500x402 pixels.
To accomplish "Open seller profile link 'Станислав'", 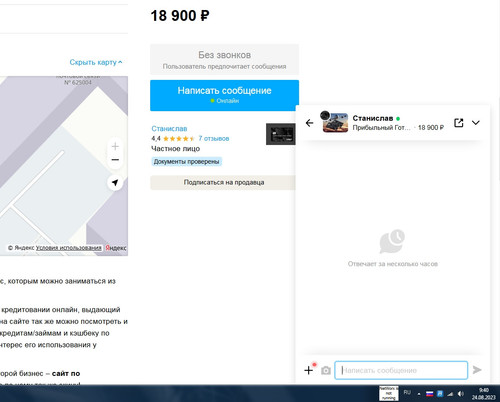I will [x=169, y=129].
